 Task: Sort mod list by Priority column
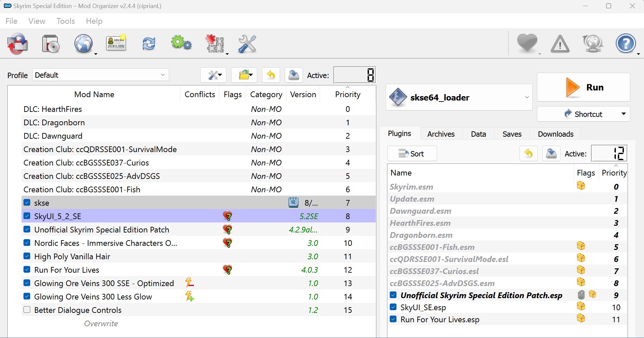click(x=347, y=94)
